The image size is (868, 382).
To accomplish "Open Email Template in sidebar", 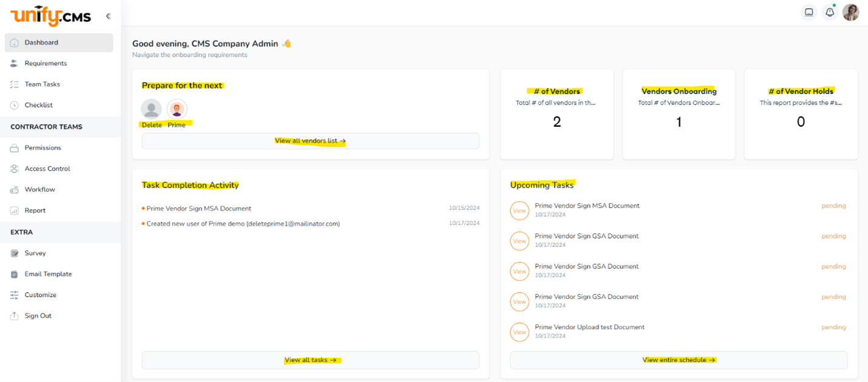I will pos(48,274).
